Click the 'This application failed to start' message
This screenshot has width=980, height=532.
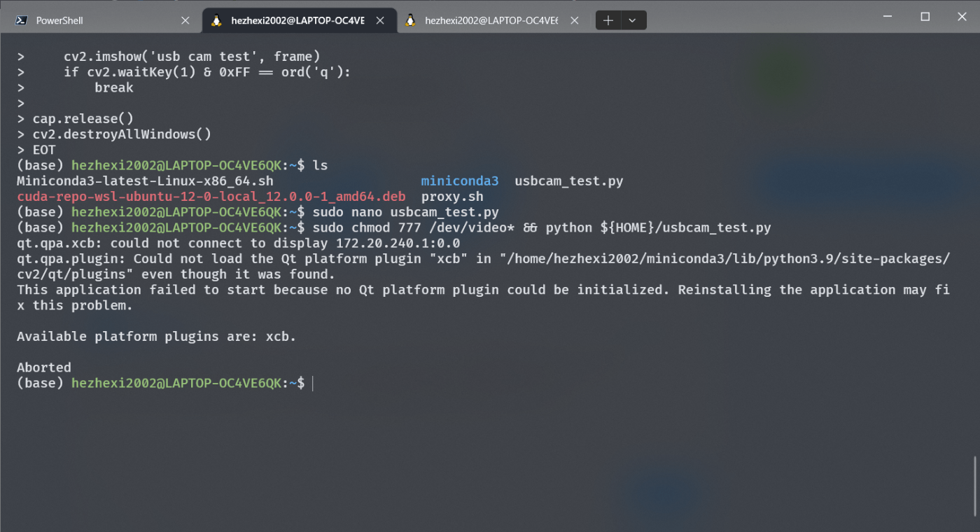[x=483, y=297]
